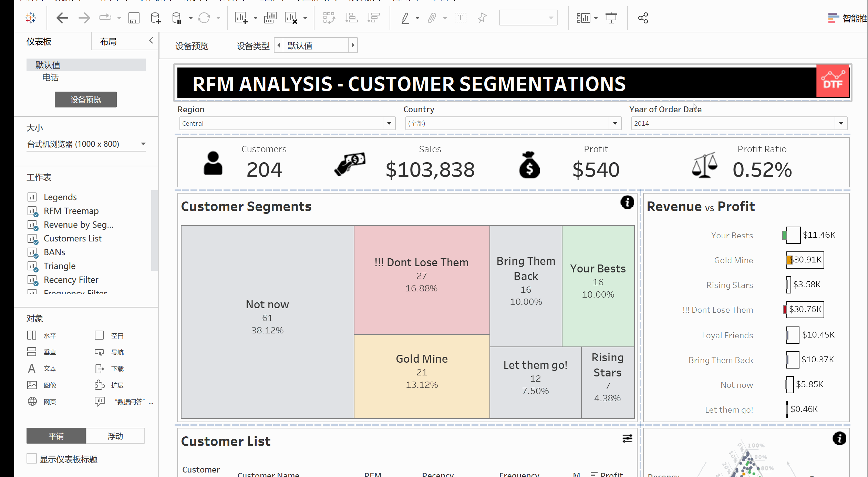Toggle floating layout mode button

pyautogui.click(x=116, y=436)
